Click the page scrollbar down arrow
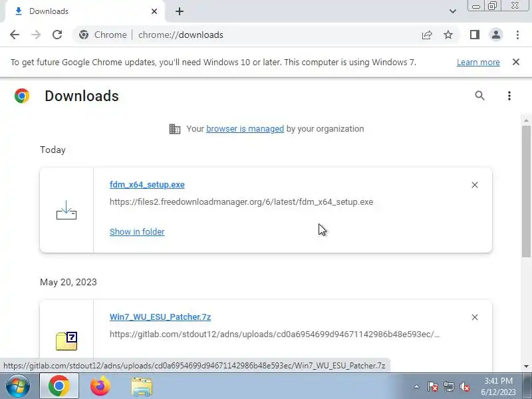This screenshot has width=532, height=399. (526, 366)
